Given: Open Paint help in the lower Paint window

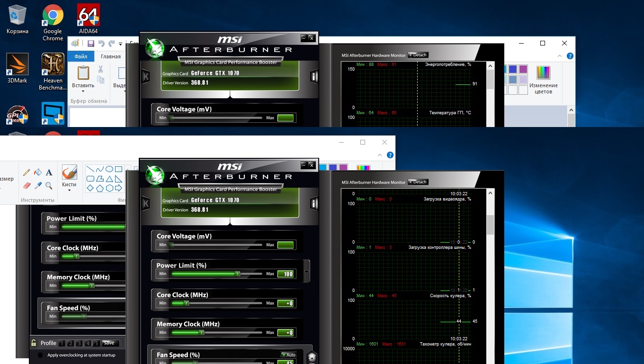Looking at the screenshot, I should (x=390, y=155).
